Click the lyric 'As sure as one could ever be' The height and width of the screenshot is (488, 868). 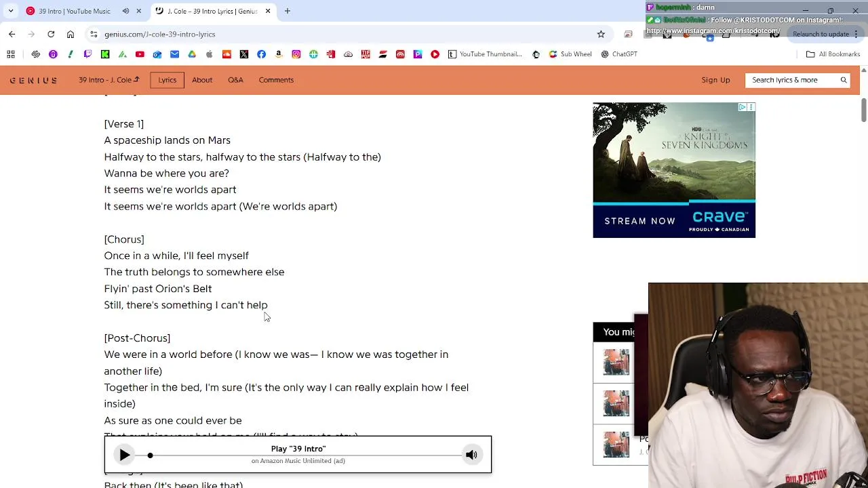coord(173,421)
